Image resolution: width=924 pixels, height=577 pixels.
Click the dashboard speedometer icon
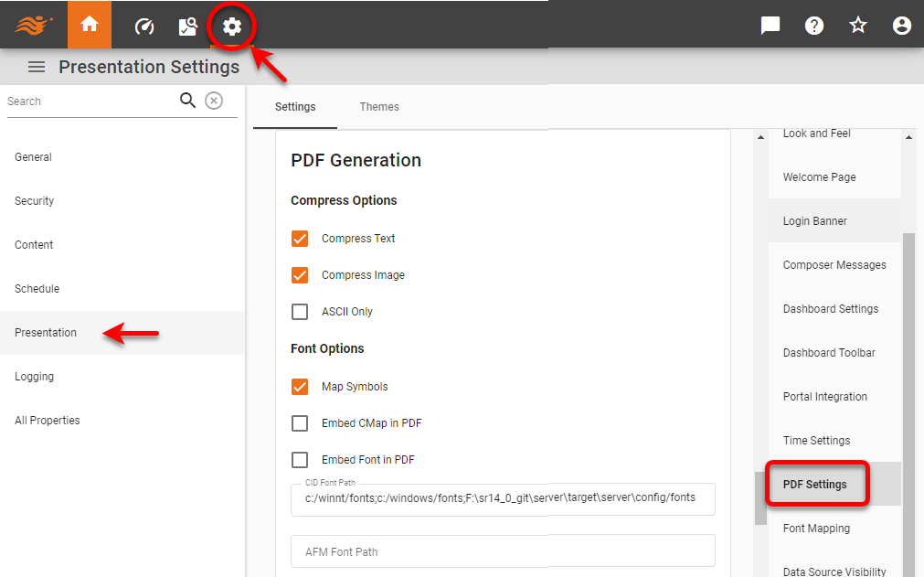coord(143,25)
